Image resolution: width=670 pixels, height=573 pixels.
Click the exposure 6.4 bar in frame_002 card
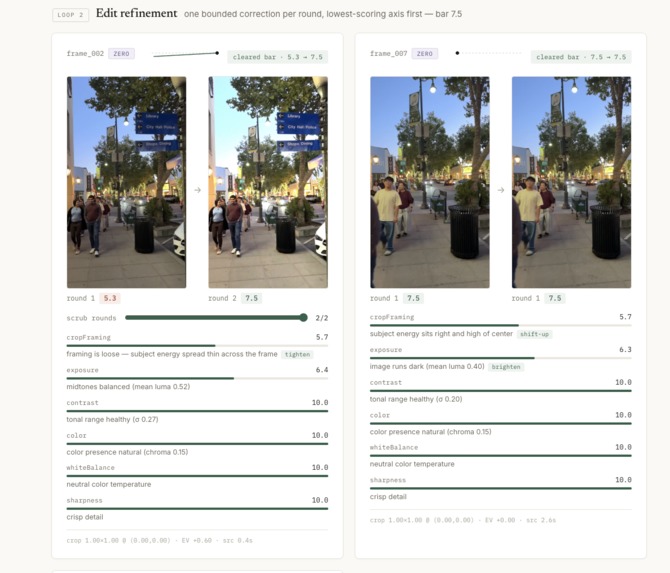pyautogui.click(x=197, y=378)
